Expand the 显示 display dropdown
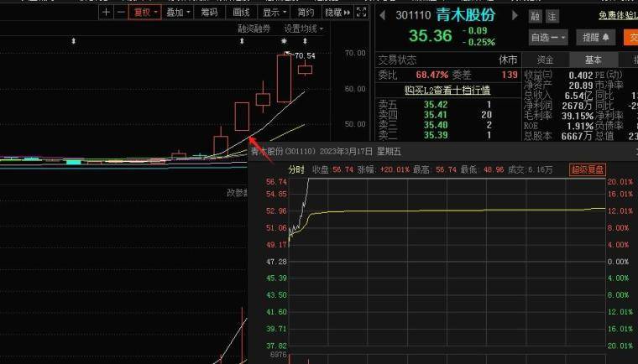638x364 pixels. click(x=274, y=13)
